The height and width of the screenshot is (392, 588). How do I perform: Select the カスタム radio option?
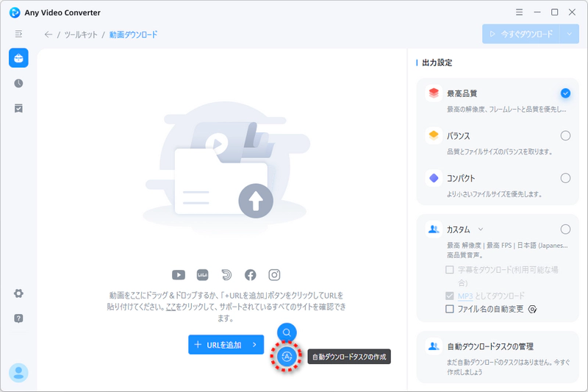(565, 229)
